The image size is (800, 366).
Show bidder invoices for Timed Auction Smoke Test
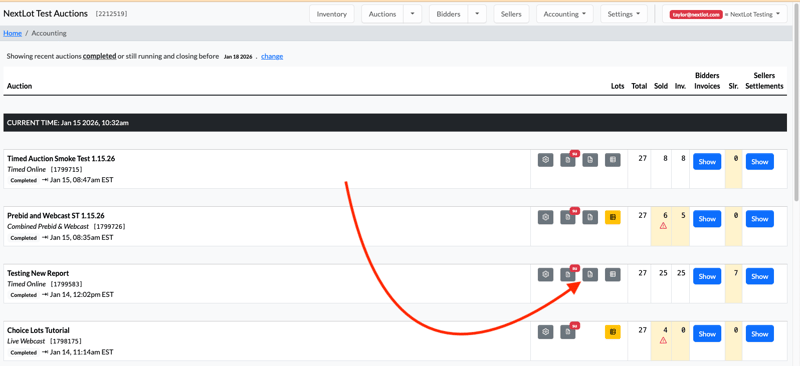point(707,161)
